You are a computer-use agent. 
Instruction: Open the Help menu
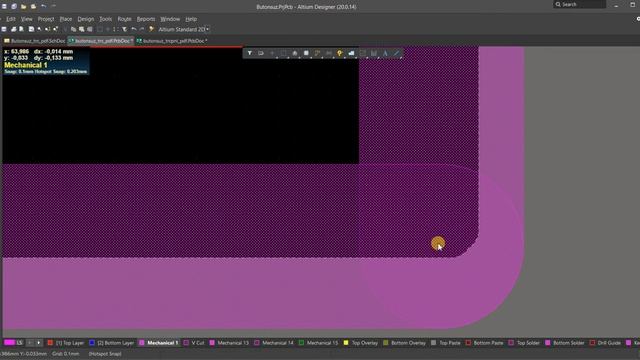191,19
